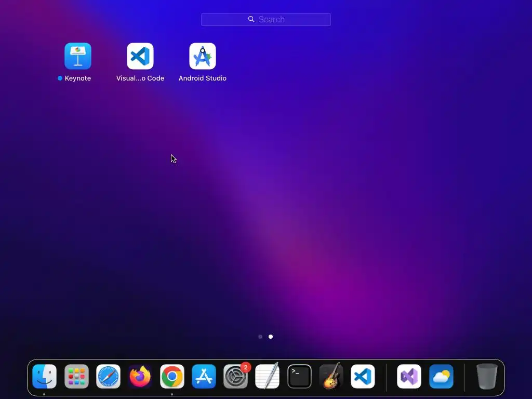This screenshot has height=399, width=532.
Task: Open the Trash in the Dock
Action: point(487,376)
